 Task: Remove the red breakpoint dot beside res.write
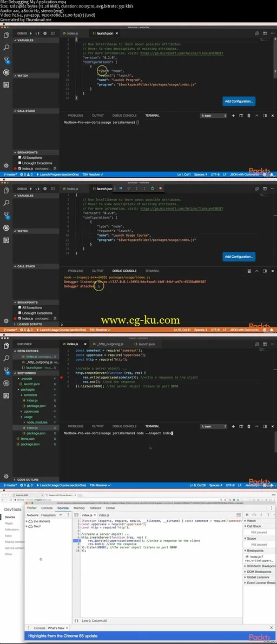tap(62, 377)
